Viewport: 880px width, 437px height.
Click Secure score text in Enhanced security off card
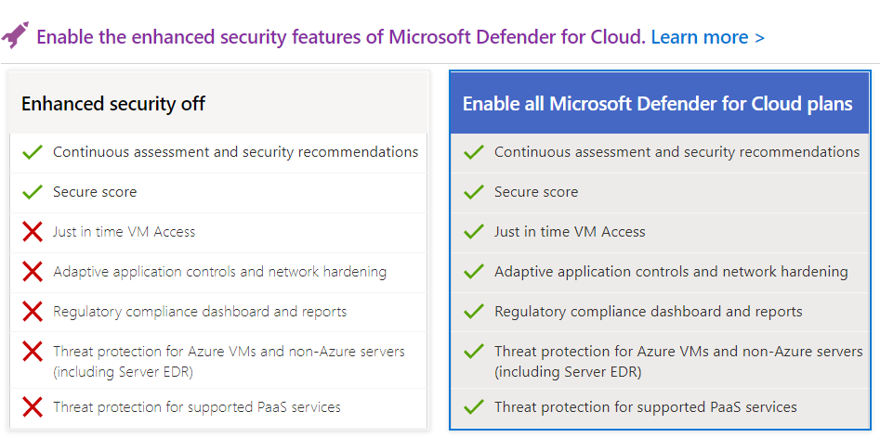click(95, 192)
